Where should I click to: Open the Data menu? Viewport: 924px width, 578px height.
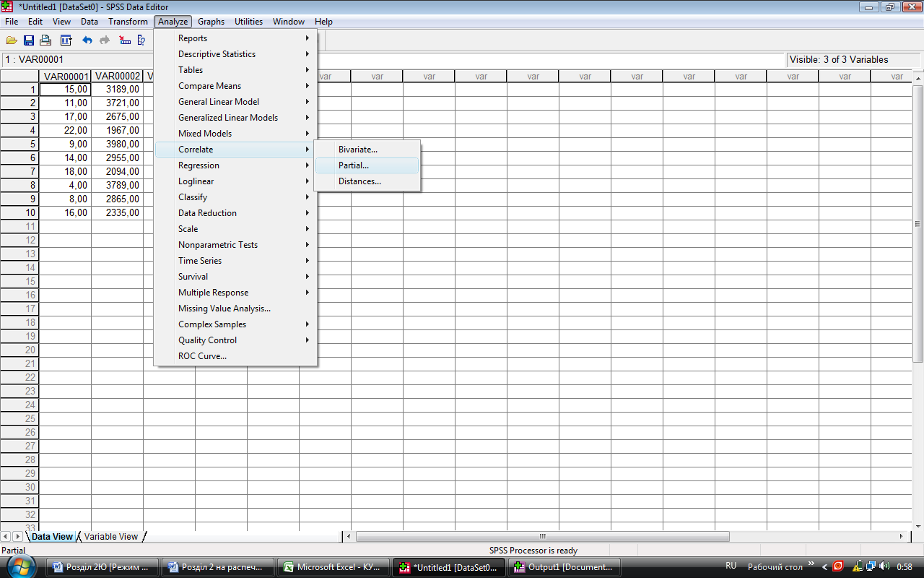pyautogui.click(x=90, y=22)
